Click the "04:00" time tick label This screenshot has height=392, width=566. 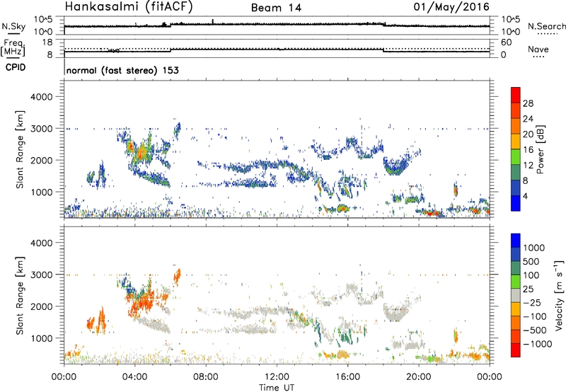coord(134,377)
